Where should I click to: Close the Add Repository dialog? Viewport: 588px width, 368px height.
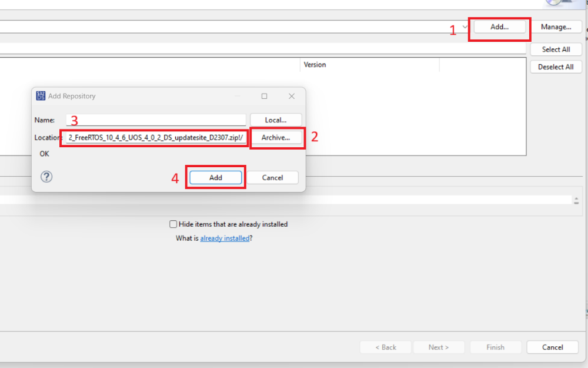click(x=292, y=96)
